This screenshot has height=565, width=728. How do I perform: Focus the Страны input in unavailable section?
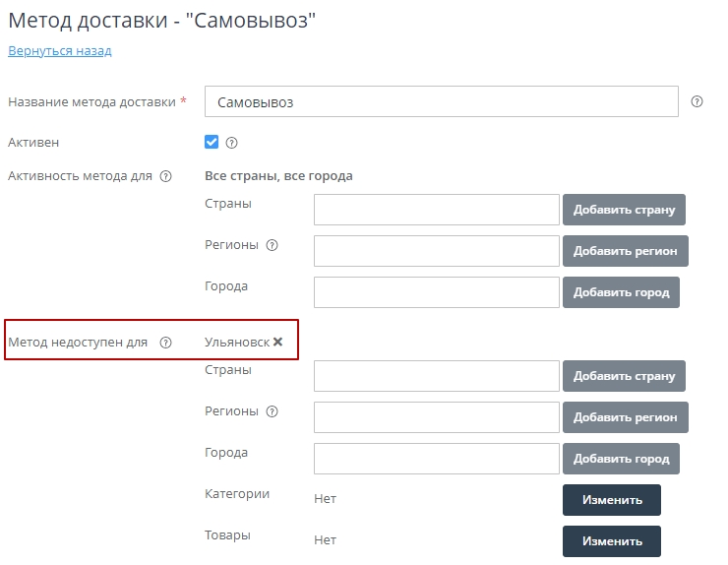(436, 376)
